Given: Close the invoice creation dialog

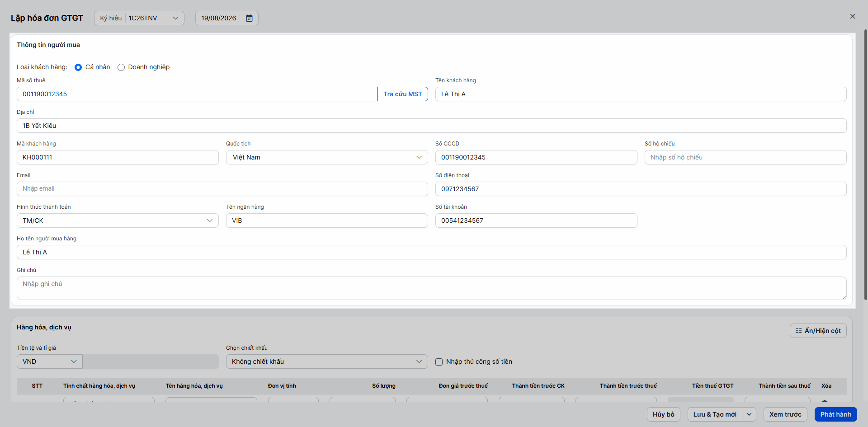Looking at the screenshot, I should [x=853, y=16].
